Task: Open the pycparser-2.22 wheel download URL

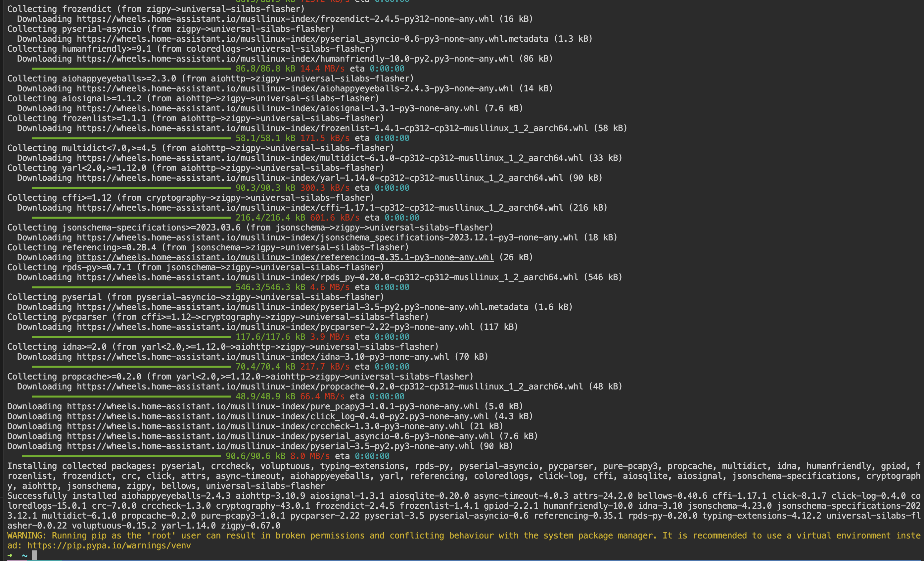Action: (x=275, y=327)
